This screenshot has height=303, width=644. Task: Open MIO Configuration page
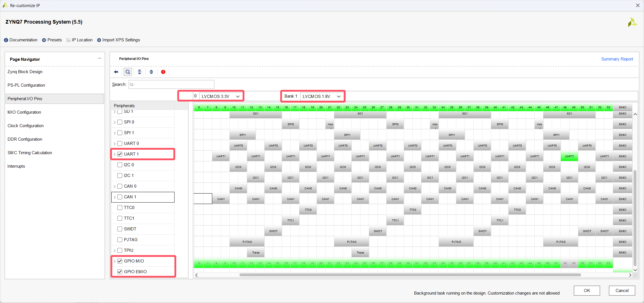(x=55, y=112)
